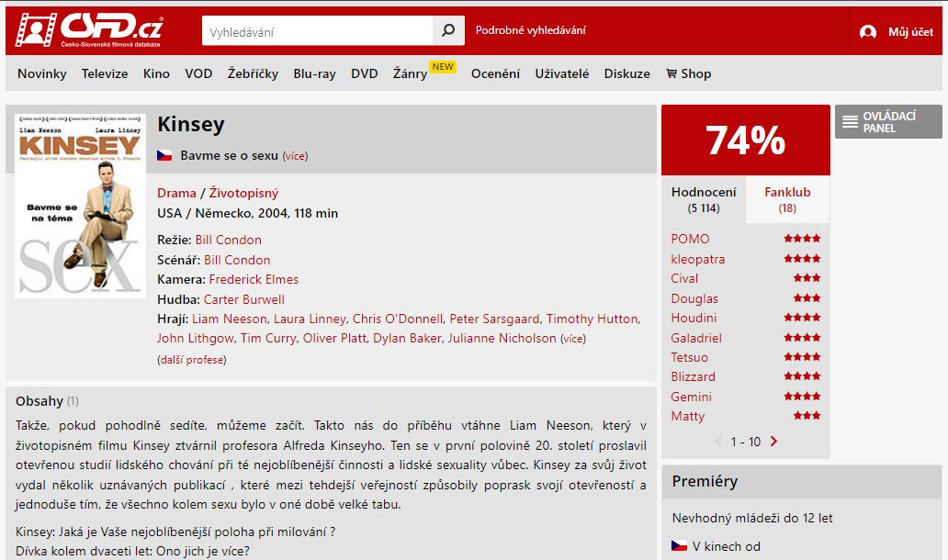Open the Můj účet account link
Screen dimensions: 948x560
(x=910, y=32)
